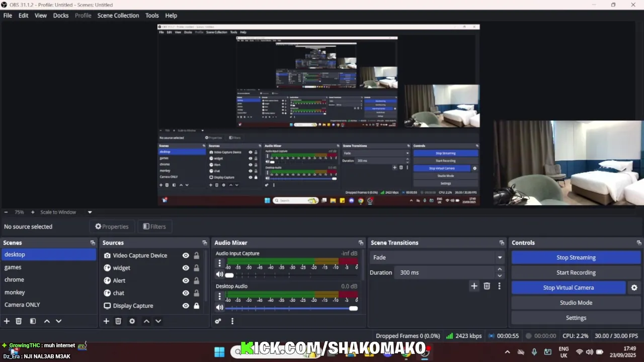Move scene down arrow in Scenes dock
Viewport: 644px width, 362px height.
pyautogui.click(x=58, y=321)
